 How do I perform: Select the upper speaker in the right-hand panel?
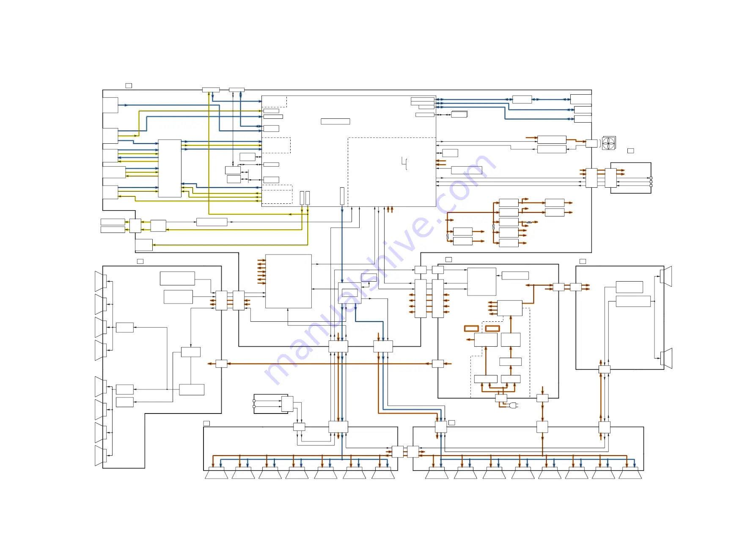(666, 277)
